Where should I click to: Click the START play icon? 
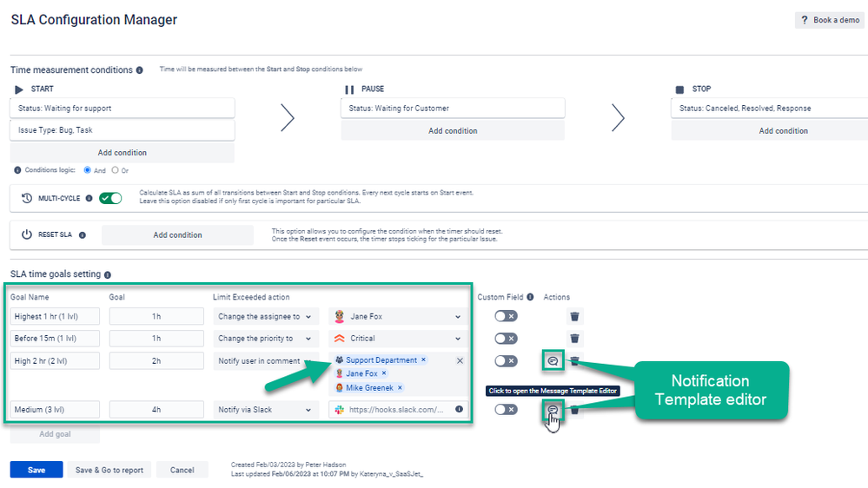point(19,89)
